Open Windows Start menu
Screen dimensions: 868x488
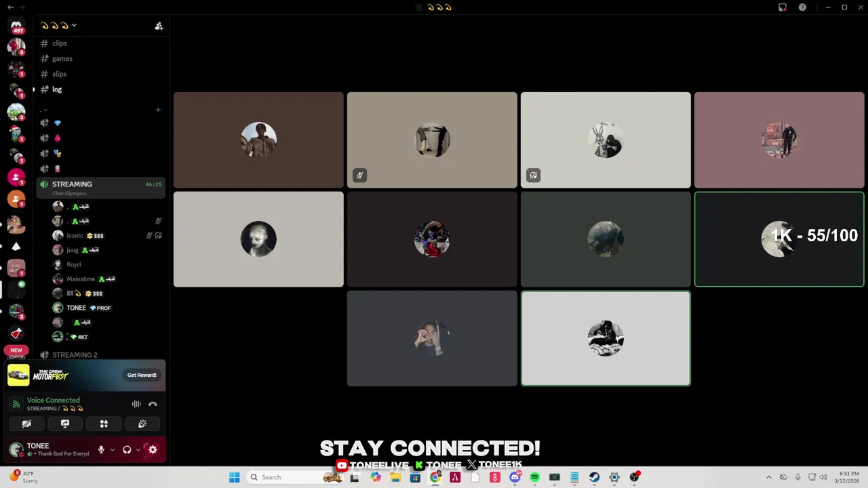(234, 477)
